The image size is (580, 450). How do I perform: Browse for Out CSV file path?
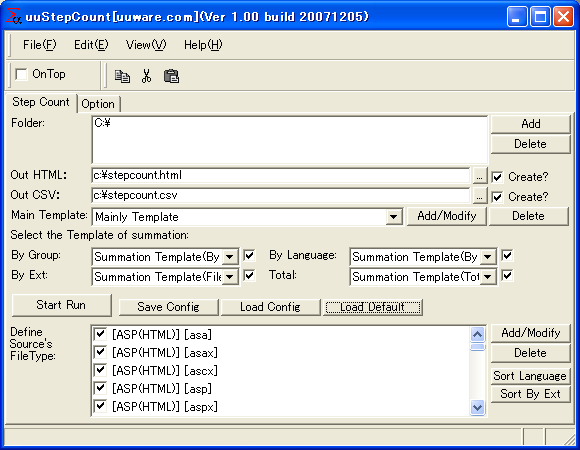[479, 196]
